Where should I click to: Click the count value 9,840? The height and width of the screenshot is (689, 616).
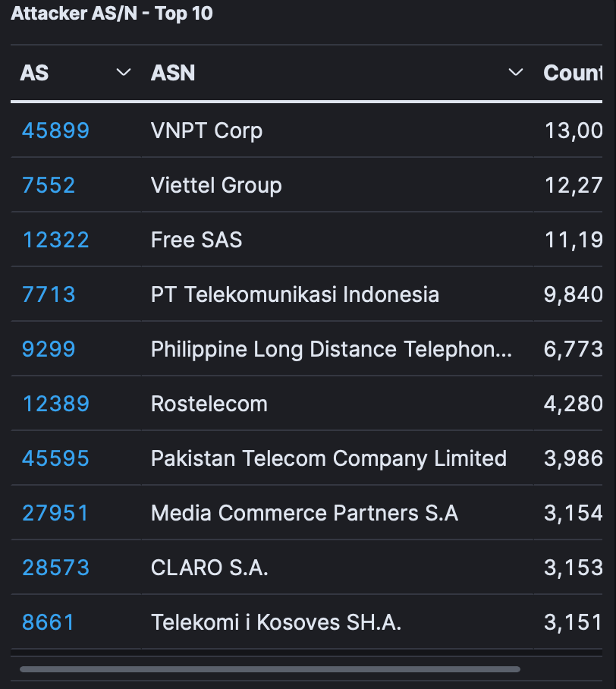coord(573,294)
